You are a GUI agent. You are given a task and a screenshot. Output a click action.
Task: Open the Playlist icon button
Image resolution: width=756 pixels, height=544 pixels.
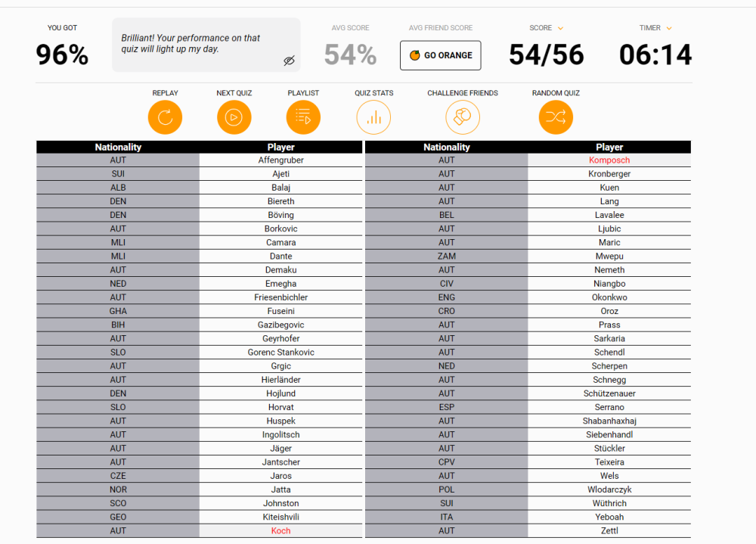pyautogui.click(x=303, y=117)
